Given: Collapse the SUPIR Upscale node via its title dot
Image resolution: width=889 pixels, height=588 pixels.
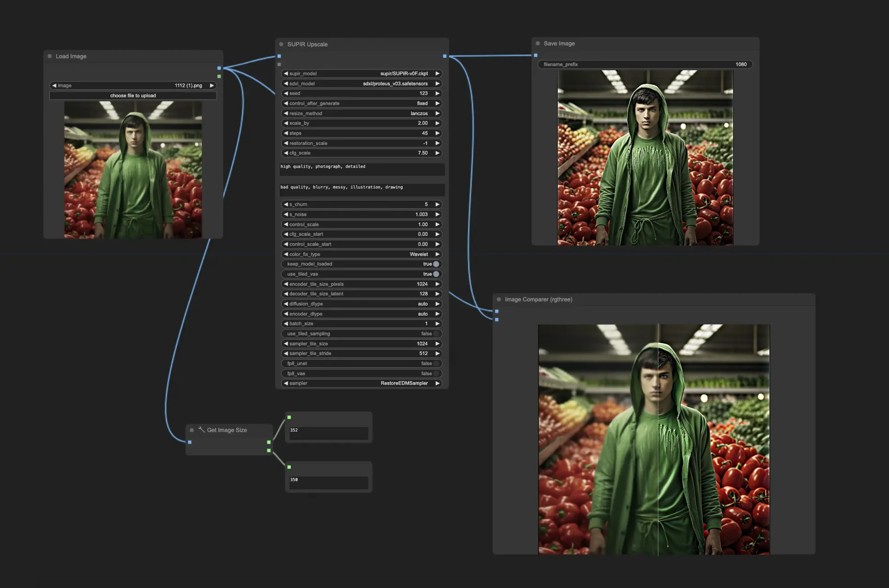Looking at the screenshot, I should click(x=281, y=44).
